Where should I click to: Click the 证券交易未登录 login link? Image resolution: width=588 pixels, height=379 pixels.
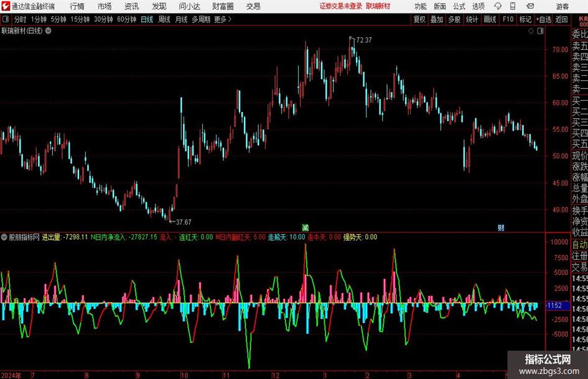coord(341,6)
